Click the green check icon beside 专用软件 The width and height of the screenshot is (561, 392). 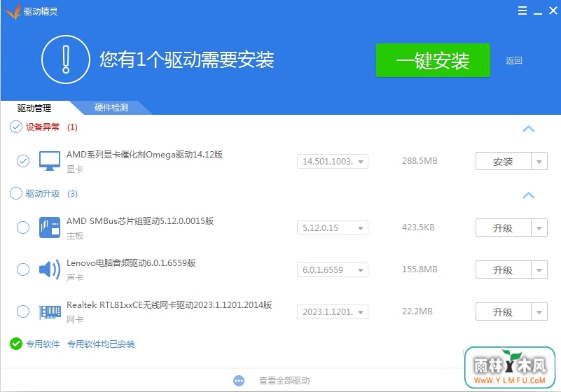tap(16, 344)
